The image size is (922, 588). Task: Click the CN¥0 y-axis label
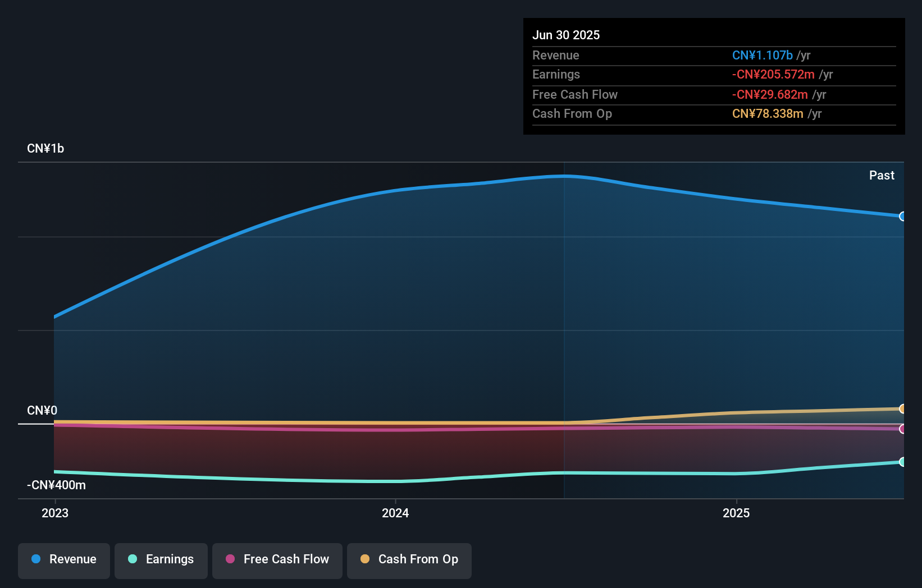click(x=42, y=411)
